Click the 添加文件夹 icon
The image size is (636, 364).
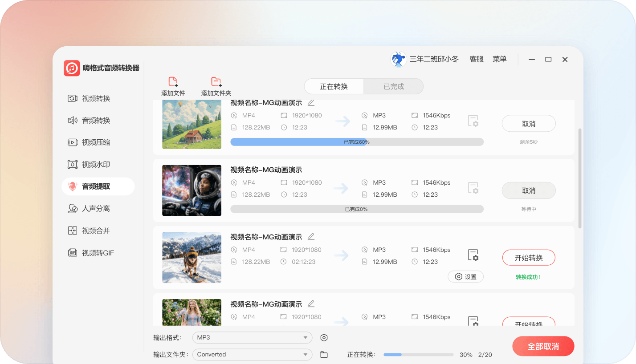point(216,82)
